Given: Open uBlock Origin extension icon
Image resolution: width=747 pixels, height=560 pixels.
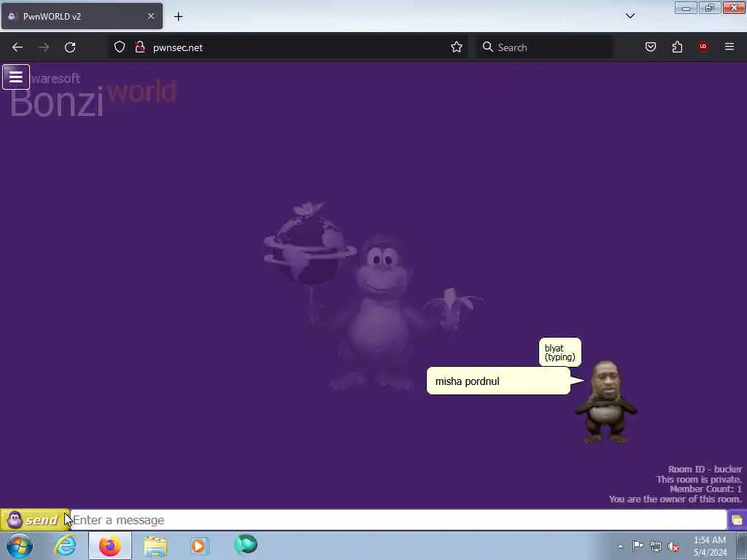Looking at the screenshot, I should (x=703, y=47).
